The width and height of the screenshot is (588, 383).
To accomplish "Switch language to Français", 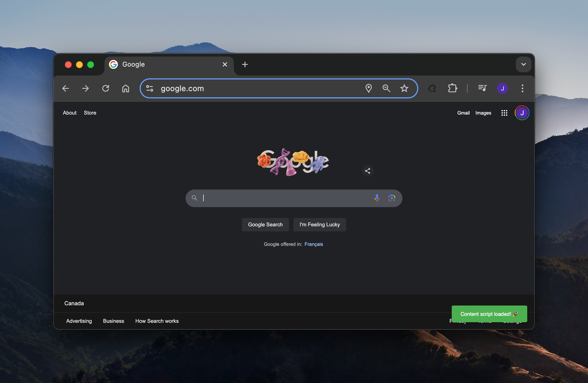I will click(x=314, y=244).
